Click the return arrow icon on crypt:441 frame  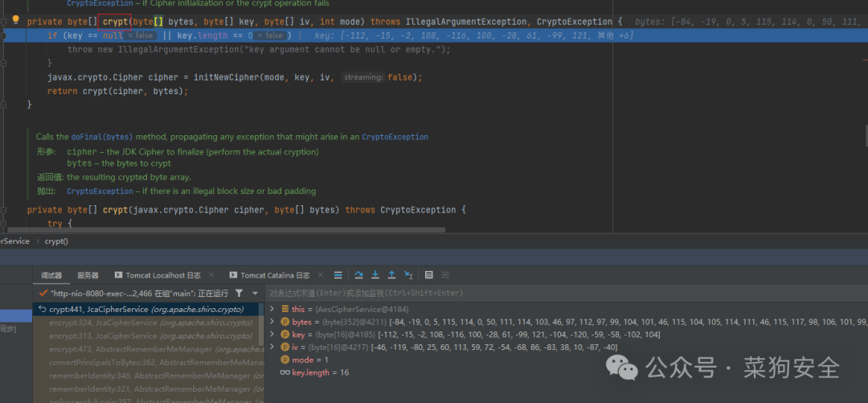pyautogui.click(x=43, y=310)
